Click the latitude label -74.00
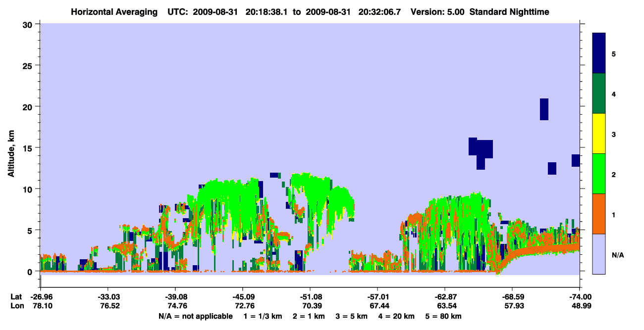Image resolution: width=644 pixels, height=330 pixels. pyautogui.click(x=580, y=297)
